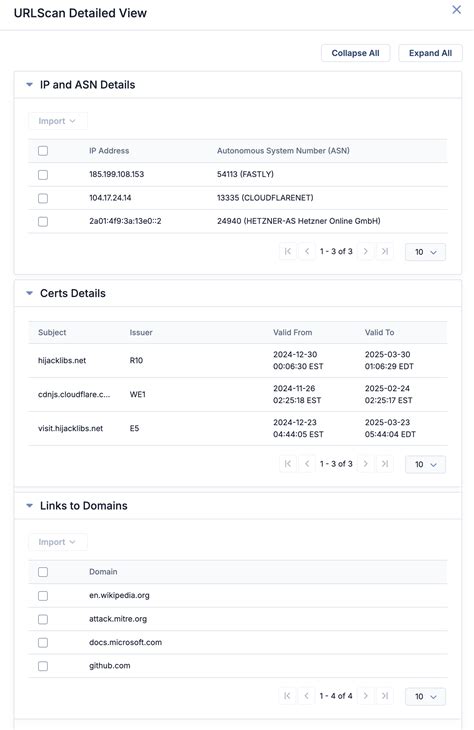Jump to last page of IP and ASN table
Image resolution: width=474 pixels, height=730 pixels.
[385, 251]
